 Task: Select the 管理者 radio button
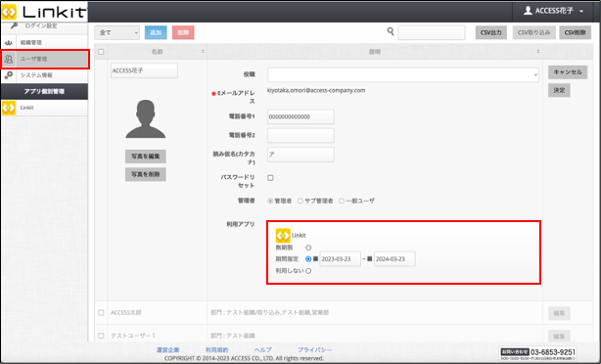(x=270, y=201)
